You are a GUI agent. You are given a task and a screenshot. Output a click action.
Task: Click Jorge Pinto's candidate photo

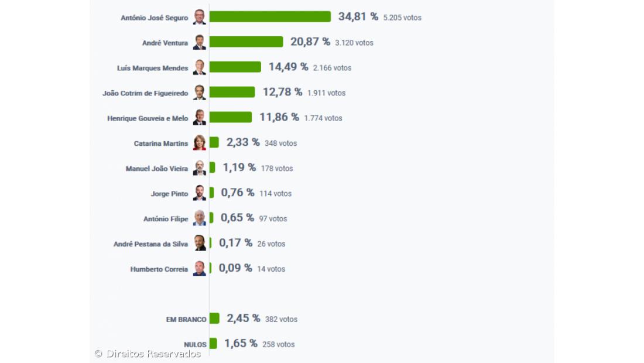coord(200,193)
